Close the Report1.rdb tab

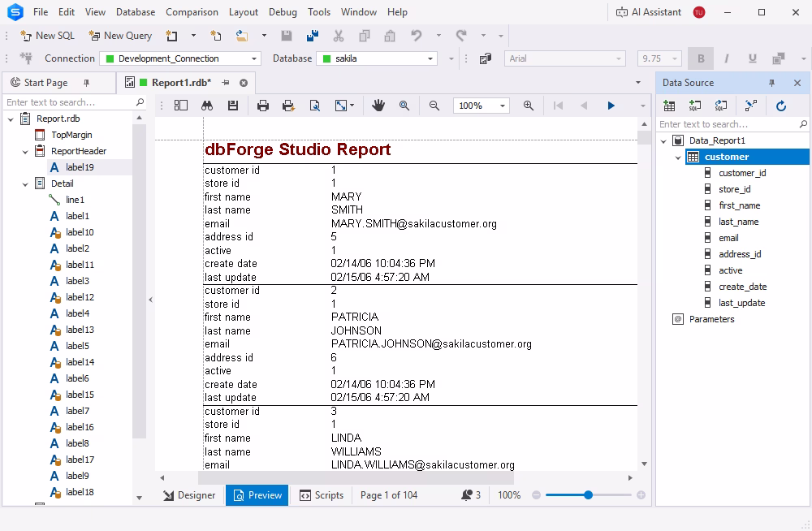click(x=244, y=83)
